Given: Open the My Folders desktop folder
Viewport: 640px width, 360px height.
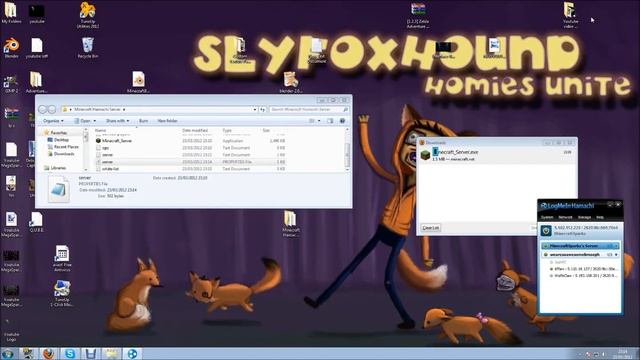Looking at the screenshot, I should (x=11, y=13).
